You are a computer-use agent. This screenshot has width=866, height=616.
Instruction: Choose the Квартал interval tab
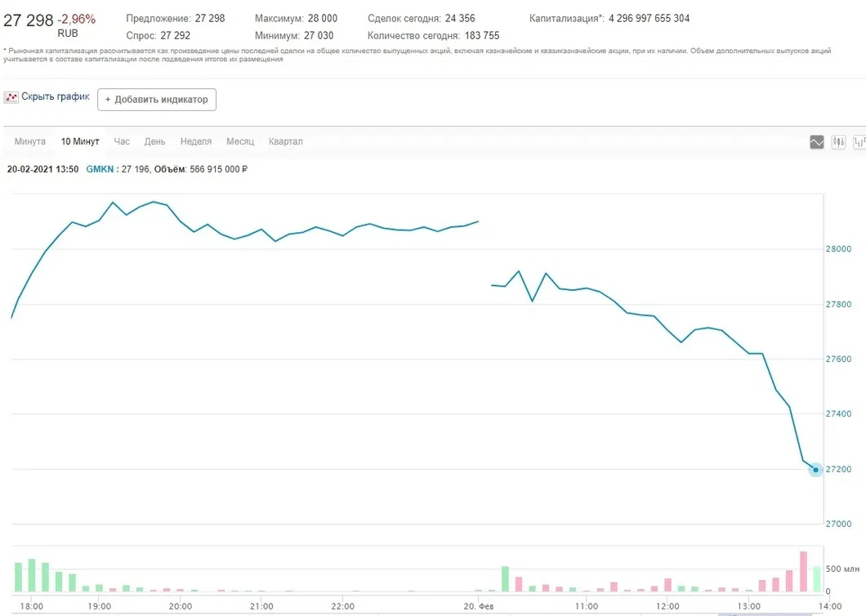[x=286, y=141]
